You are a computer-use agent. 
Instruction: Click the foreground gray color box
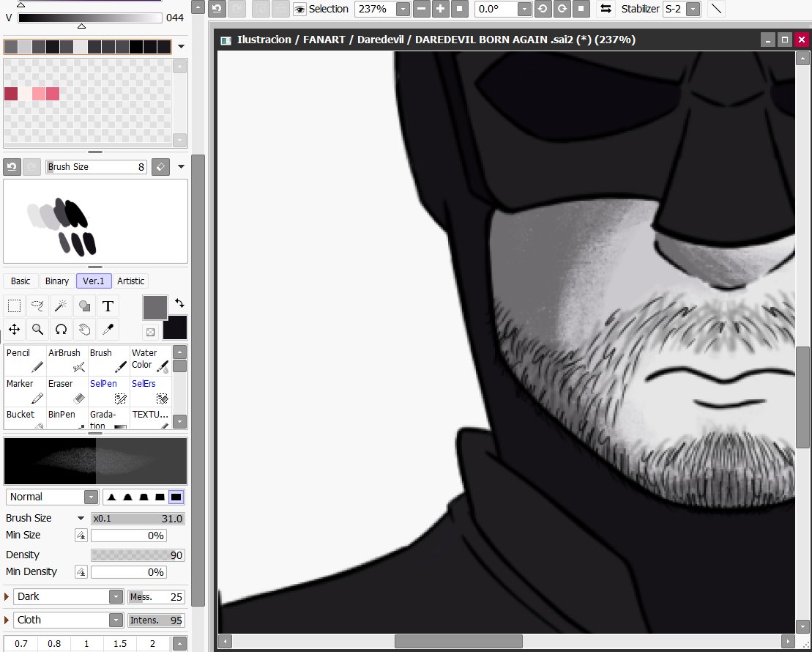click(x=154, y=308)
